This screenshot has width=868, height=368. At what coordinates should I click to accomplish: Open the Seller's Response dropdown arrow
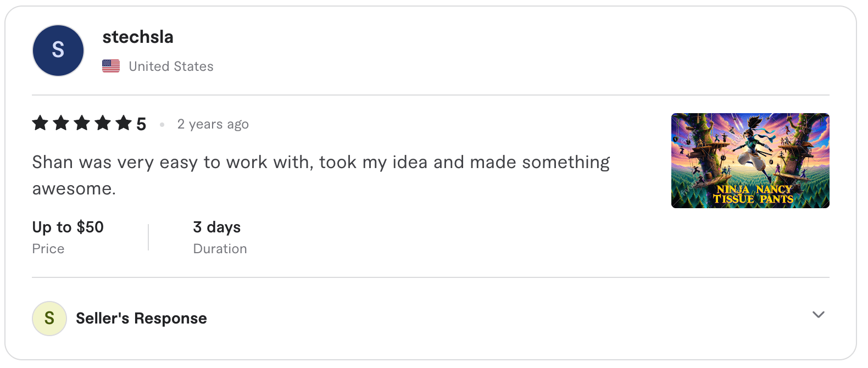[818, 315]
